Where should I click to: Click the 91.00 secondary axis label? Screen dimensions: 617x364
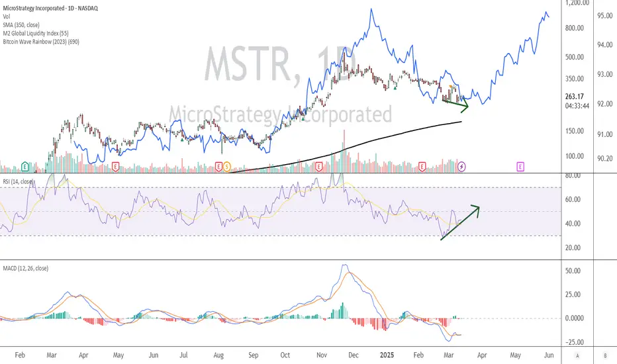point(605,134)
